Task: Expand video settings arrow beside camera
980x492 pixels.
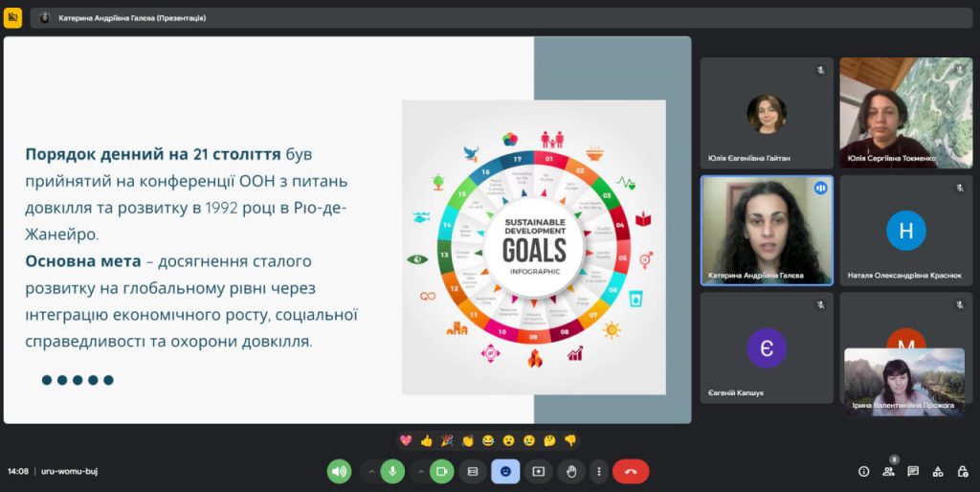Action: (x=420, y=471)
